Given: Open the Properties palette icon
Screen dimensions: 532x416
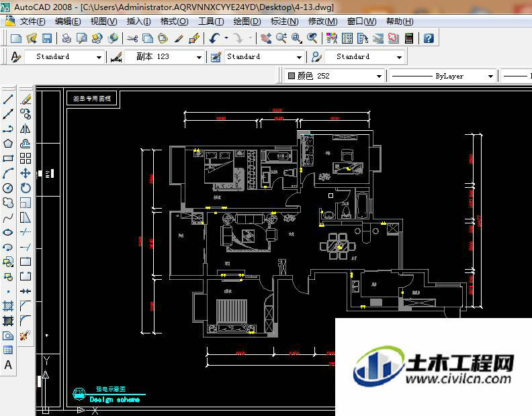Looking at the screenshot, I should pos(331,38).
